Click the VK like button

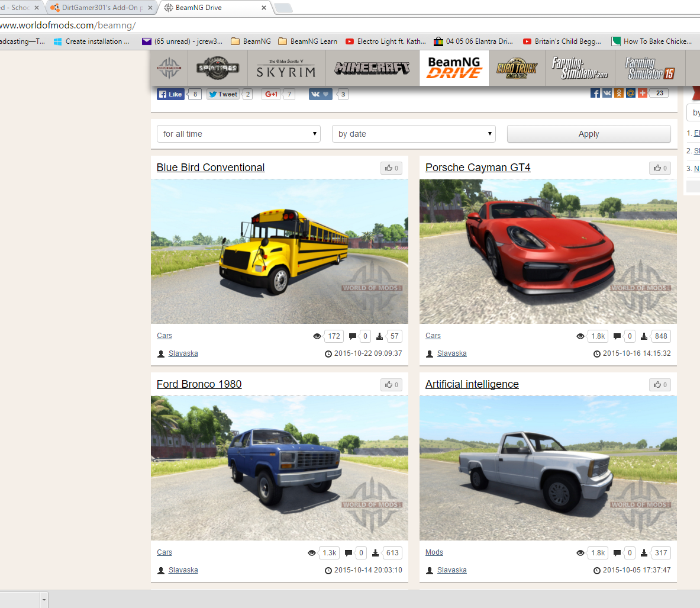321,94
